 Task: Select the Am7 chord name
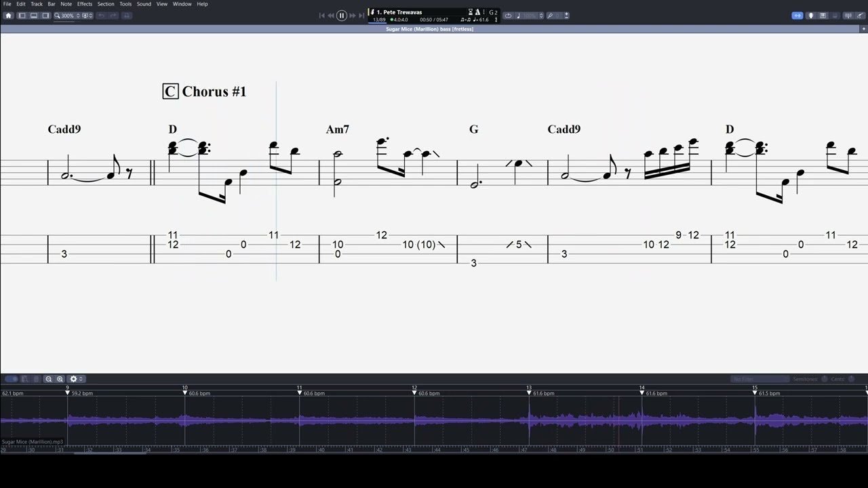click(338, 129)
